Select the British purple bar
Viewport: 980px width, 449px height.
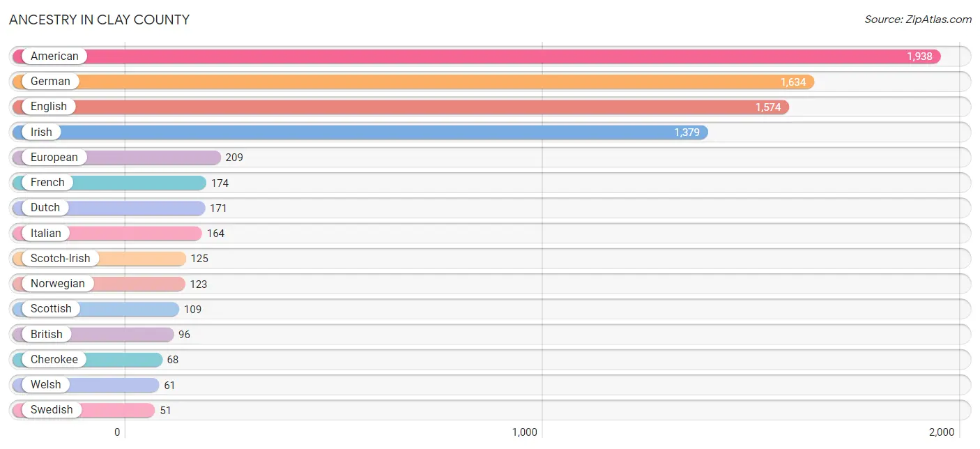point(93,335)
